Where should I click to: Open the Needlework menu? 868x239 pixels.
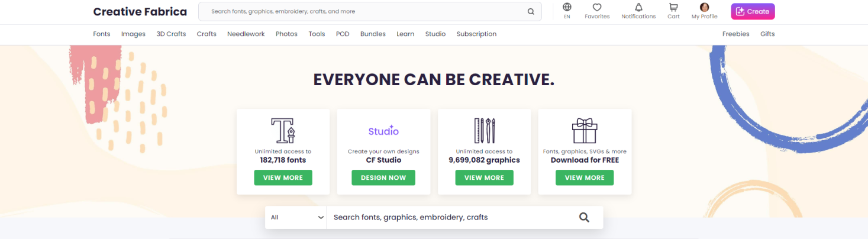(246, 34)
